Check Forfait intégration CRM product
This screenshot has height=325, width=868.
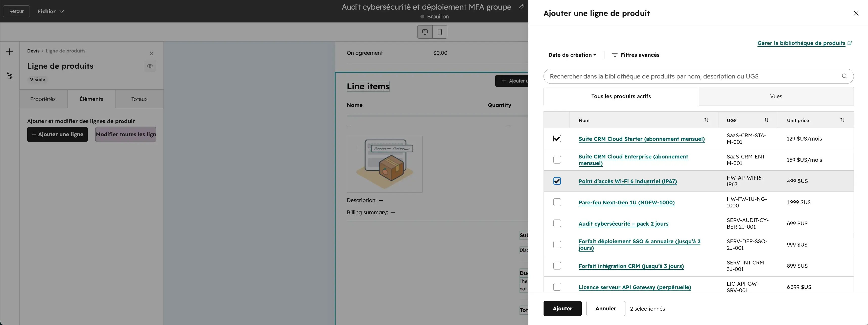coord(557,266)
